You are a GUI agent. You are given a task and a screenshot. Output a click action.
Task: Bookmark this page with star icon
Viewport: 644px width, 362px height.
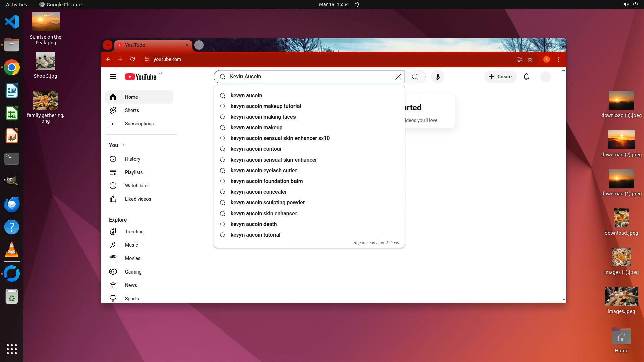[x=530, y=59]
